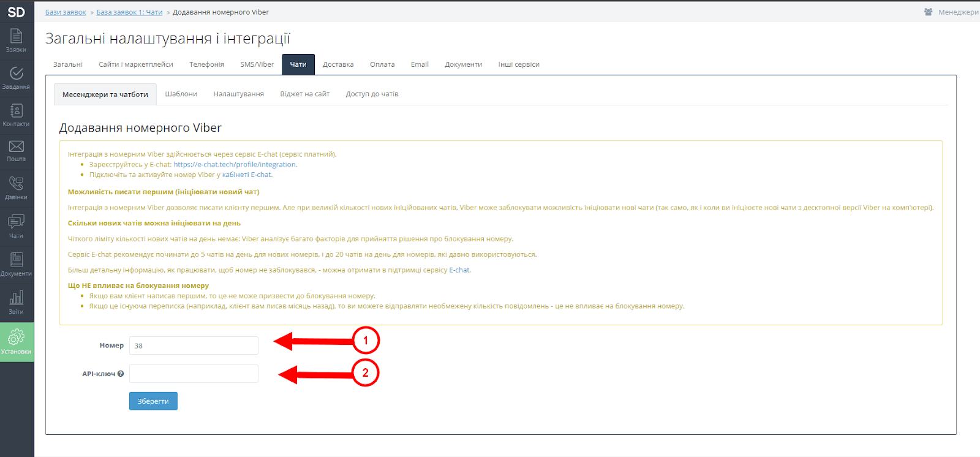980x457 pixels.
Task: Click the Зберегти button
Action: (x=153, y=401)
